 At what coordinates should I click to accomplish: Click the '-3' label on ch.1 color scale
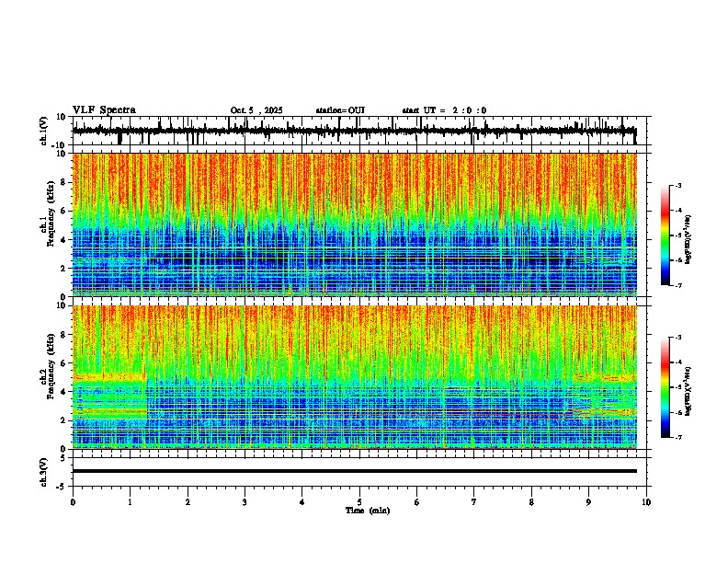(x=678, y=186)
